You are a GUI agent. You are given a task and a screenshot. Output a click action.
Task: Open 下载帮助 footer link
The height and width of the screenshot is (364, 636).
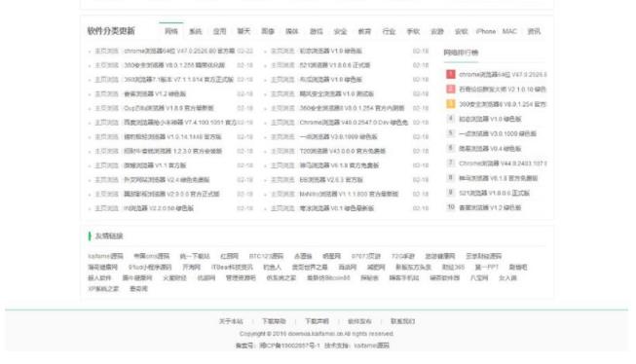click(274, 321)
